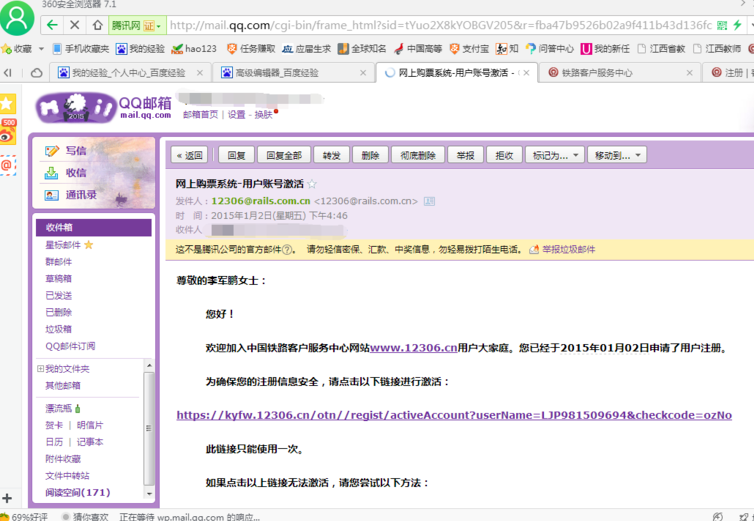This screenshot has height=521, width=754.
Task: Open the 支付宝 bookmark
Action: pos(469,49)
